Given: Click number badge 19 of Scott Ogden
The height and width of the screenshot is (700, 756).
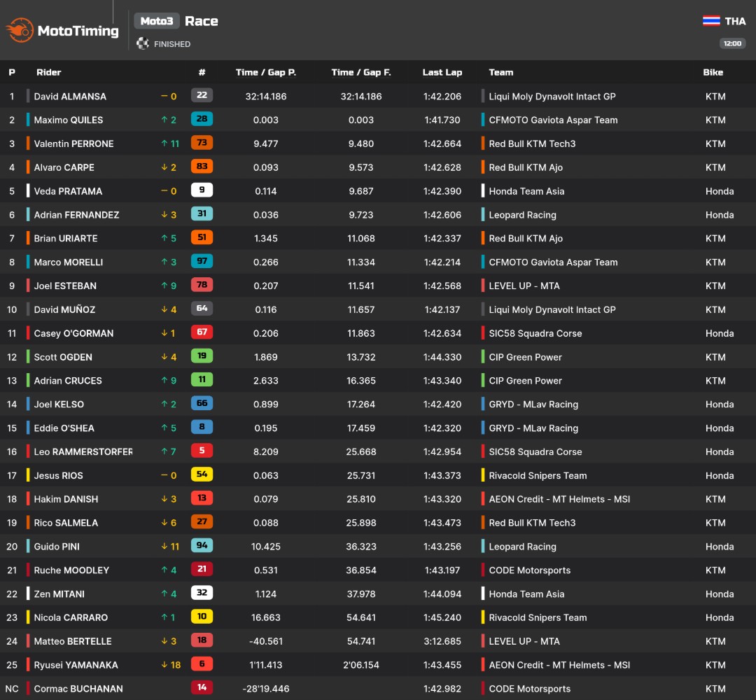Looking at the screenshot, I should tap(202, 356).
